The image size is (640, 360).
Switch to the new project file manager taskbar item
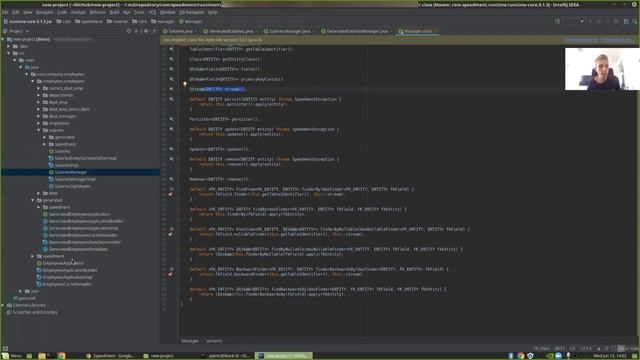(x=159, y=356)
